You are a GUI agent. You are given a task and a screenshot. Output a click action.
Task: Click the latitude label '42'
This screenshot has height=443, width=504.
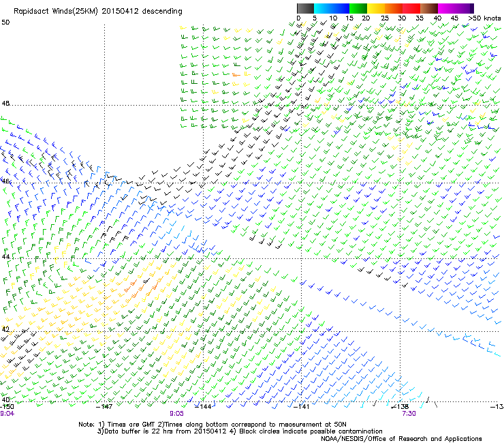5,329
